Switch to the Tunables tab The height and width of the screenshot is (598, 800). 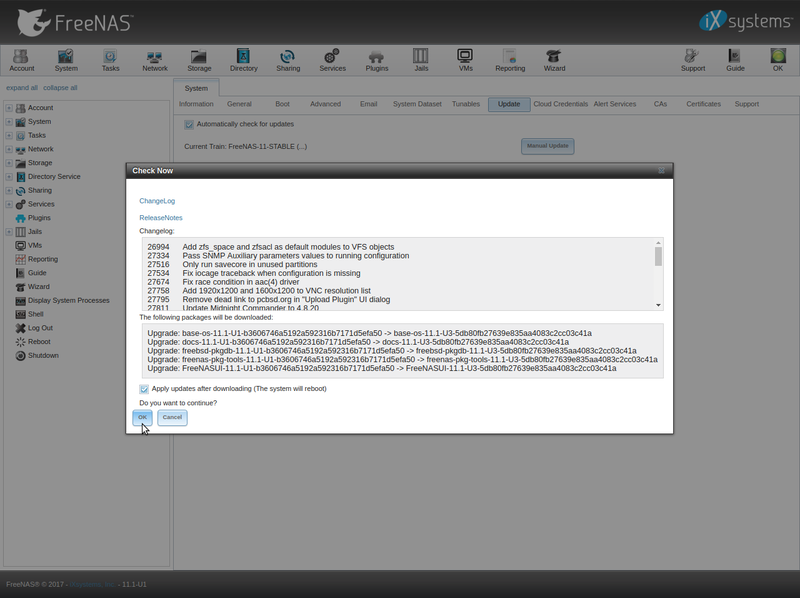click(466, 104)
